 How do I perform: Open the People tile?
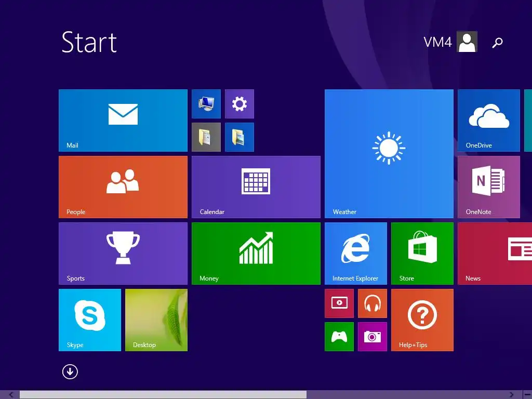tap(123, 187)
